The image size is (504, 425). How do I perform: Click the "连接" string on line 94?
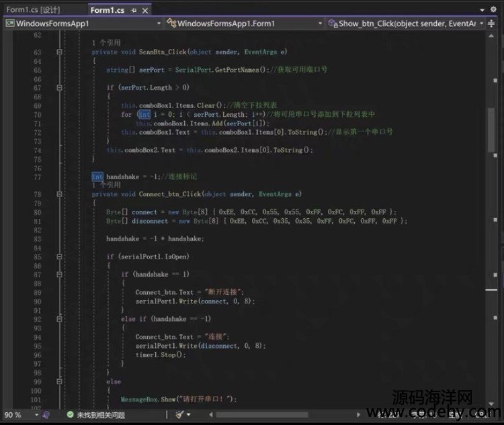[x=215, y=336]
